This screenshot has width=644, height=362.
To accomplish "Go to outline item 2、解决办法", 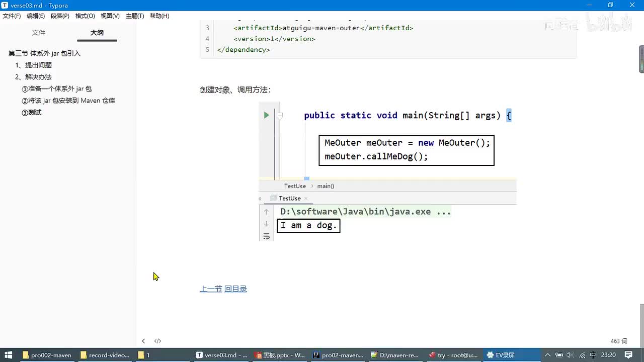I will pos(33,77).
